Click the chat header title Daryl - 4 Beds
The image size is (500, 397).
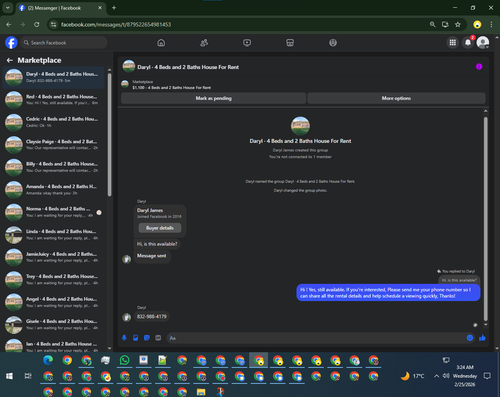pyautogui.click(x=188, y=67)
